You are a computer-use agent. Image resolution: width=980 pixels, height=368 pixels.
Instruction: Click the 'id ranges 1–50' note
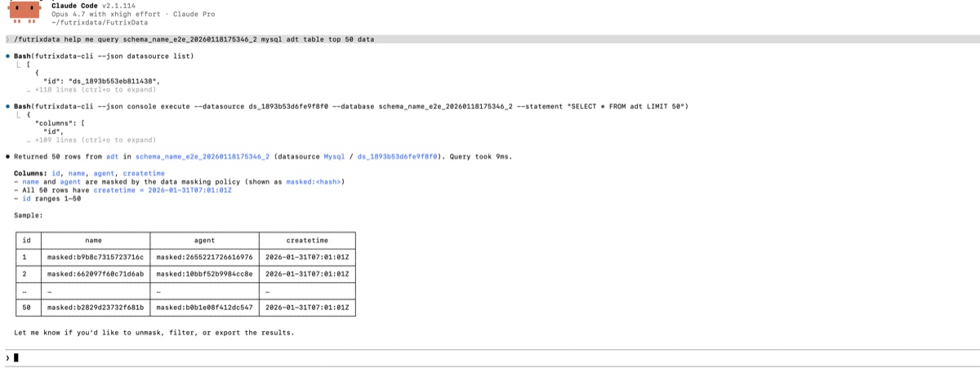(x=51, y=198)
